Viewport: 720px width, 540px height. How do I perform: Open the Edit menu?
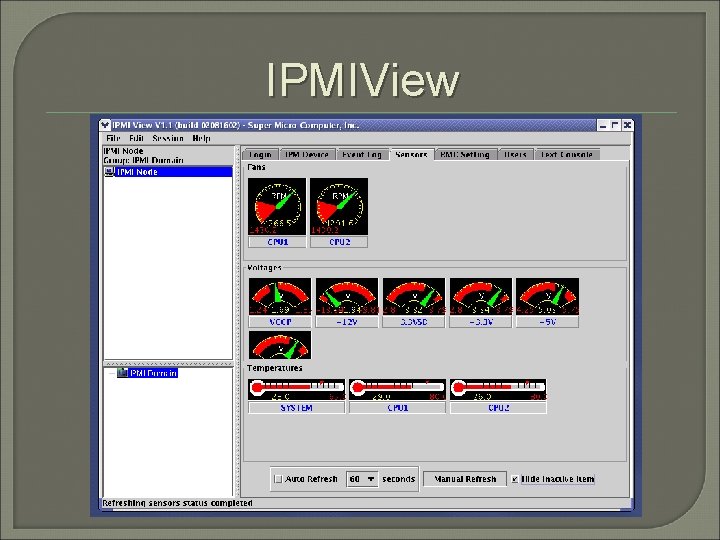pos(136,138)
